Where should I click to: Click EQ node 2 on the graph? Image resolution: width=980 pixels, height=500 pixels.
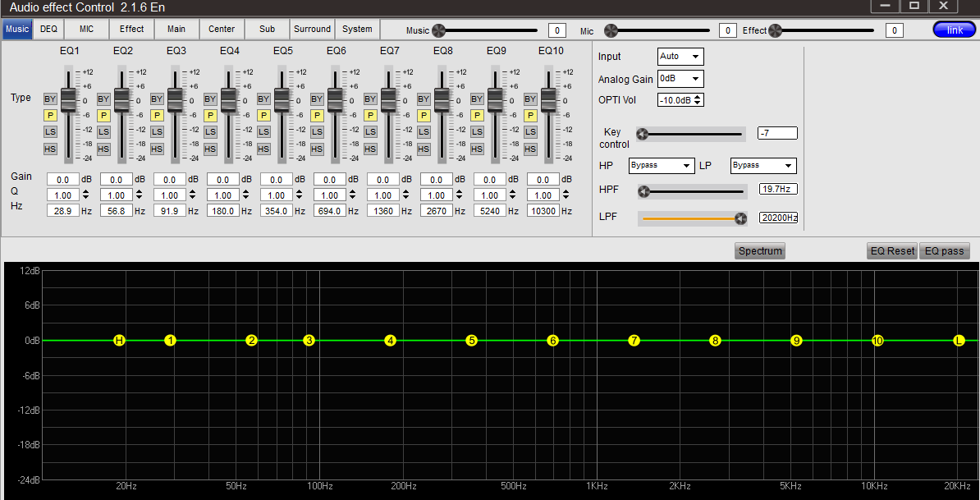click(x=252, y=340)
